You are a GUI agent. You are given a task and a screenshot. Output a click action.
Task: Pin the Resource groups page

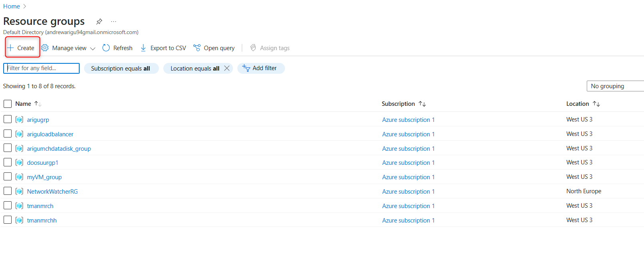[x=99, y=21]
